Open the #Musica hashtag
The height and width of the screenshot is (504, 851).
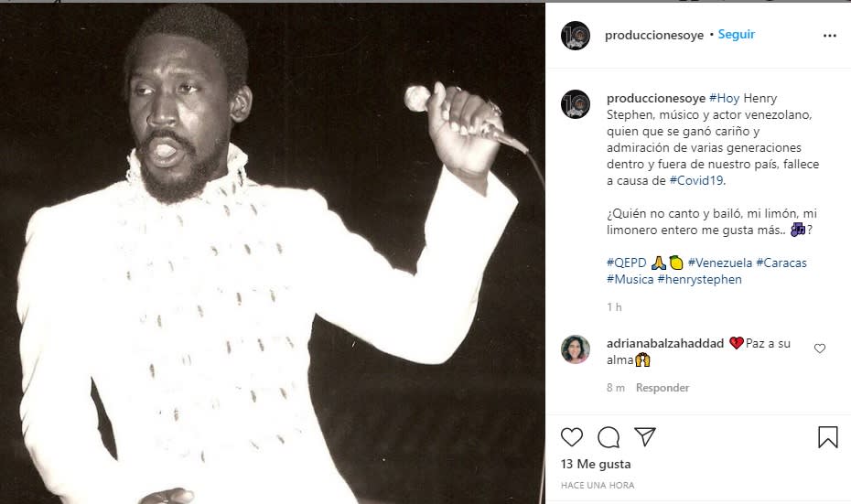(x=630, y=279)
